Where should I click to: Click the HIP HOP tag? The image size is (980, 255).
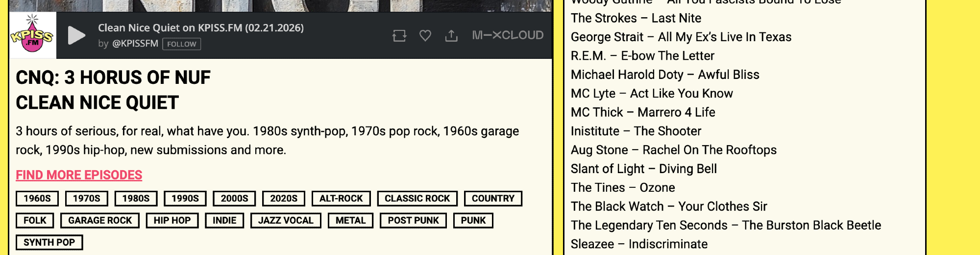(172, 221)
